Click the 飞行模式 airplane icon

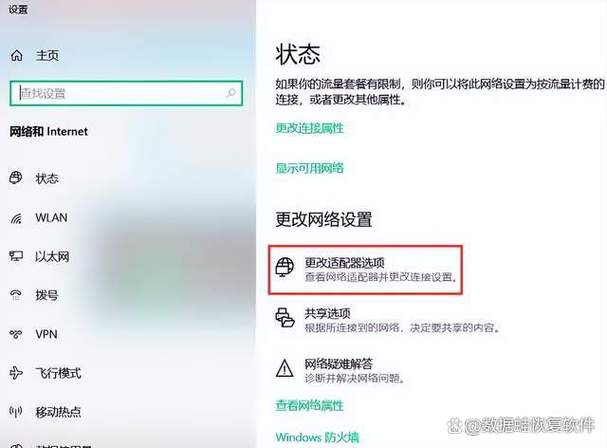click(x=16, y=373)
